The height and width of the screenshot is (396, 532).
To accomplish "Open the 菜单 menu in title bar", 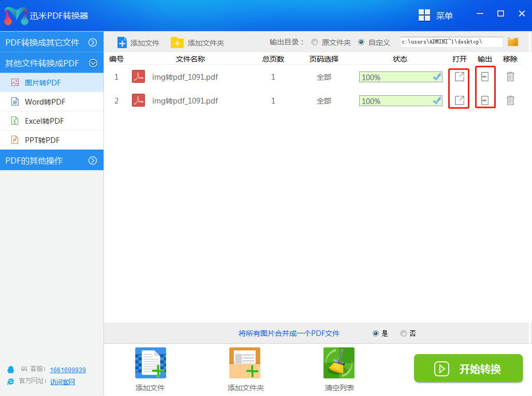I will tap(436, 16).
